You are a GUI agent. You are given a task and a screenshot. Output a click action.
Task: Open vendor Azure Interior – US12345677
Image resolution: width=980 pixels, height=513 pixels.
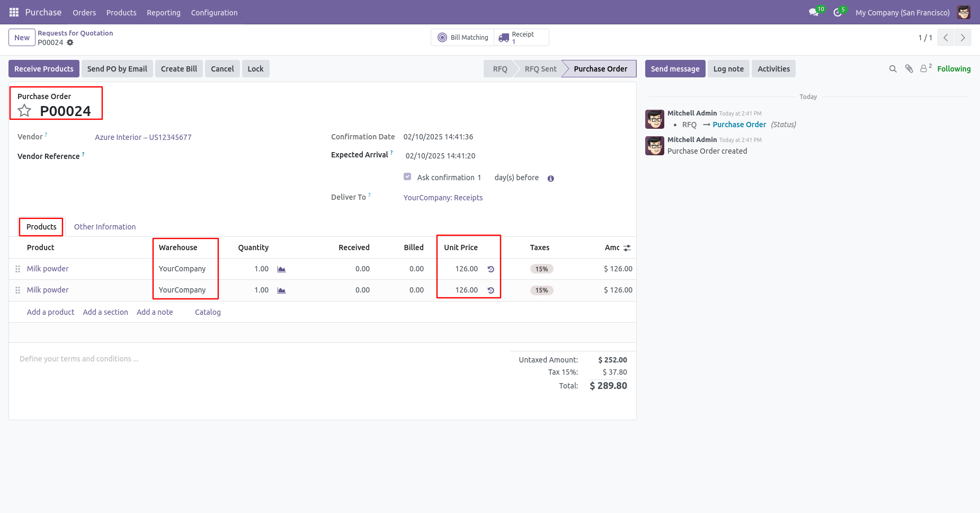(143, 137)
